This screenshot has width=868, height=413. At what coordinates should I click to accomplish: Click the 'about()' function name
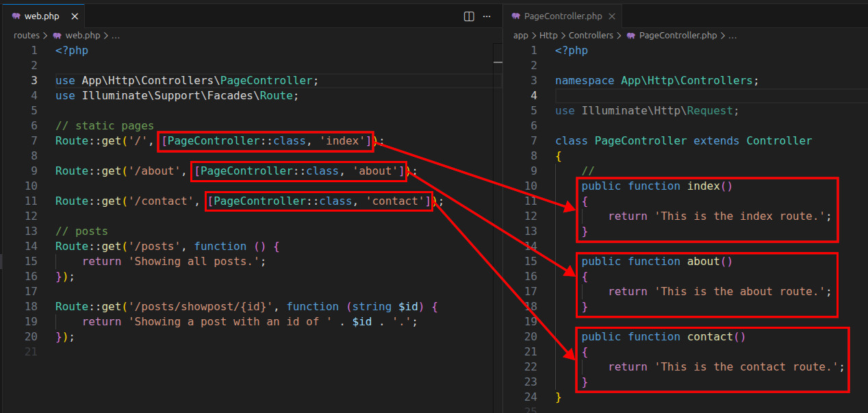click(x=710, y=262)
